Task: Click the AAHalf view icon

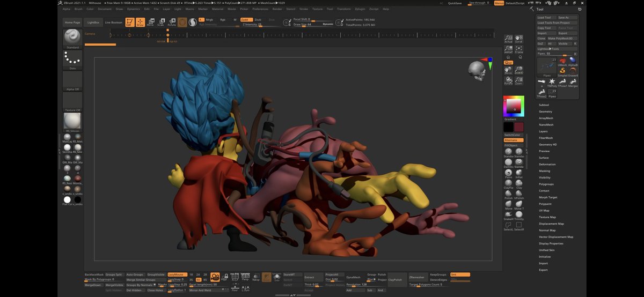Action: pos(509,49)
